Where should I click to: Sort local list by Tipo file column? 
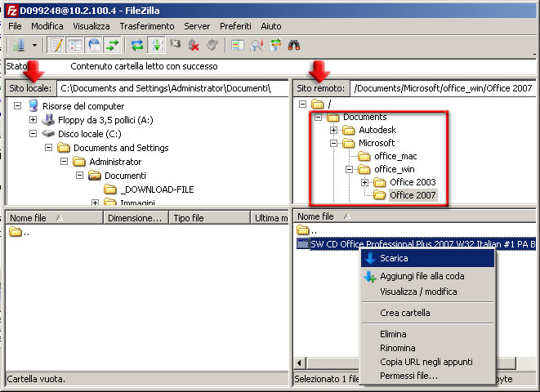point(209,218)
